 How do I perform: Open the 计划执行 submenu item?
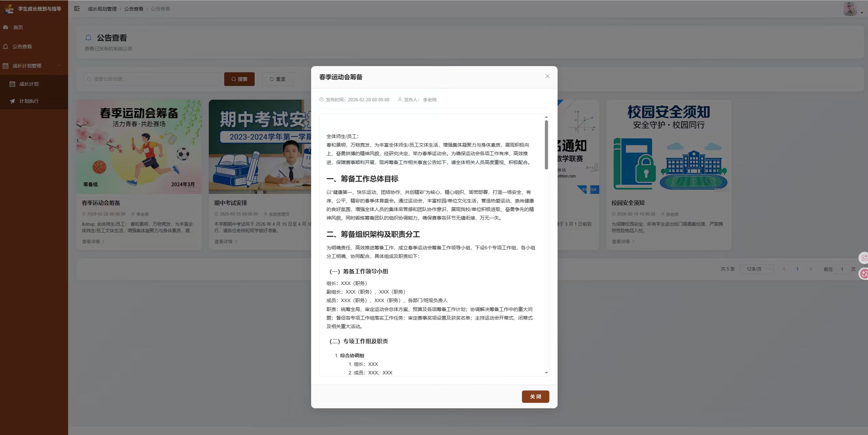[x=34, y=101]
